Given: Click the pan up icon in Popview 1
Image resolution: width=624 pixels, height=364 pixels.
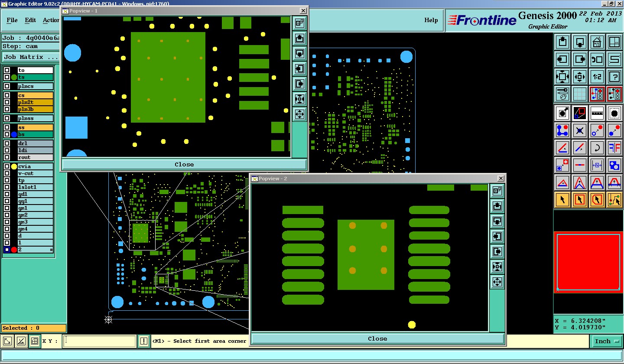Looking at the screenshot, I should click(299, 39).
